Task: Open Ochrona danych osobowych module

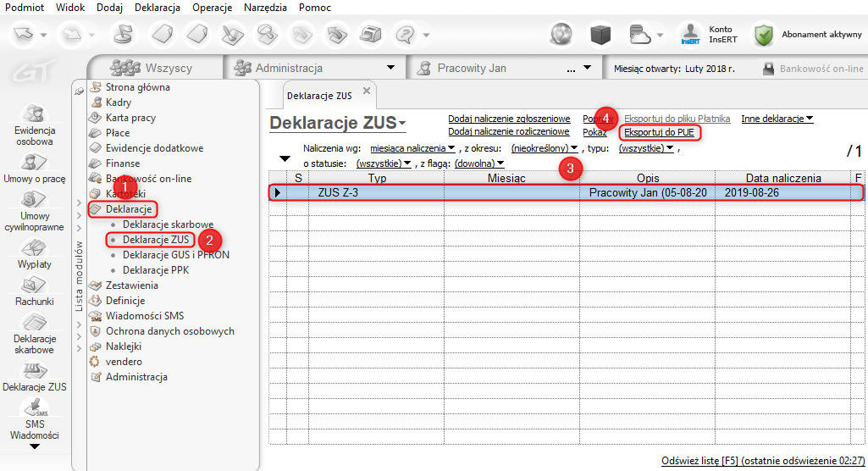Action: [170, 331]
